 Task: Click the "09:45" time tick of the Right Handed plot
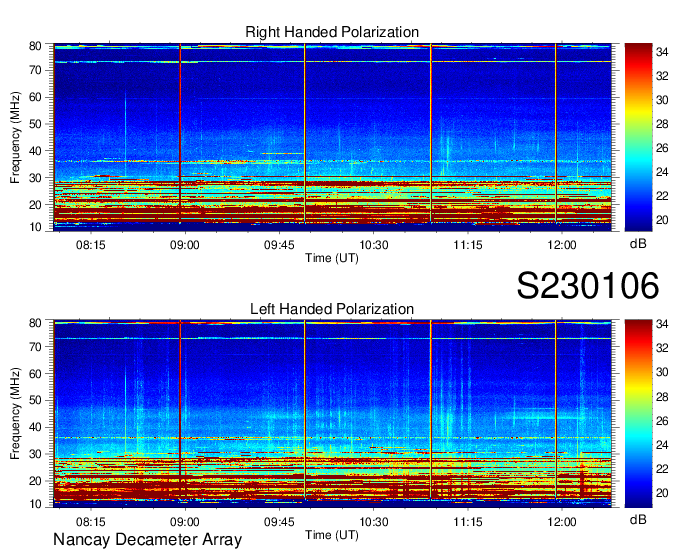pos(279,245)
